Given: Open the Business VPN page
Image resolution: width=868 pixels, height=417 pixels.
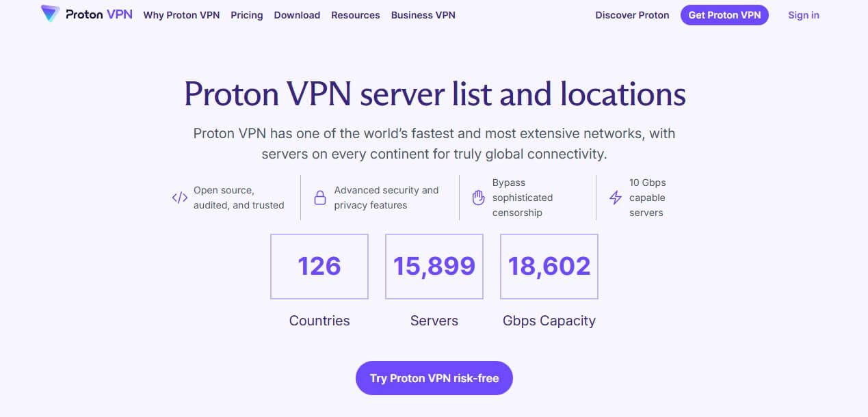Looking at the screenshot, I should [x=423, y=15].
